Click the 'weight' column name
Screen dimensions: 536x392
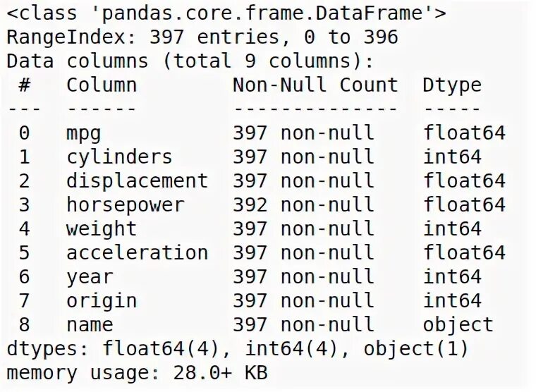coord(102,229)
